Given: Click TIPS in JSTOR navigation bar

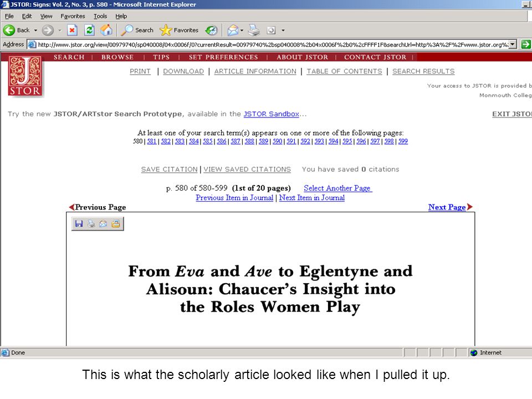Looking at the screenshot, I should (x=161, y=57).
